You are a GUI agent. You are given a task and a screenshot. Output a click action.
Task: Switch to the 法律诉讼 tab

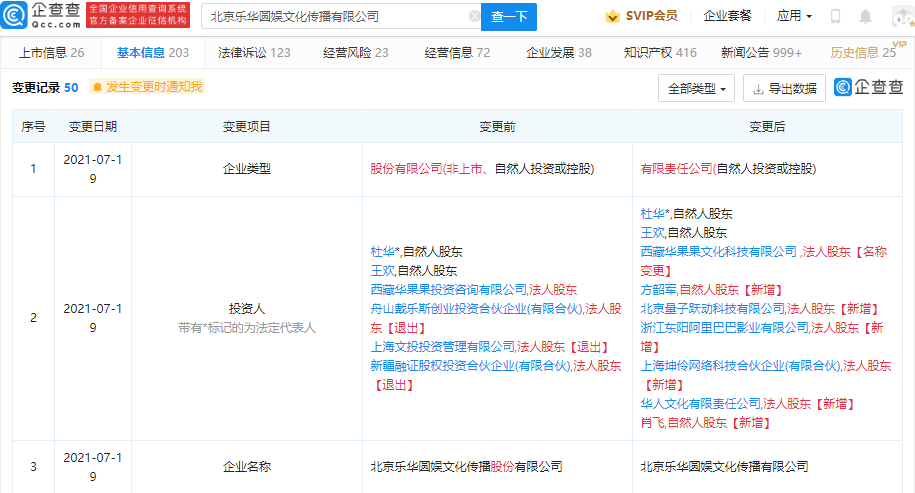254,53
